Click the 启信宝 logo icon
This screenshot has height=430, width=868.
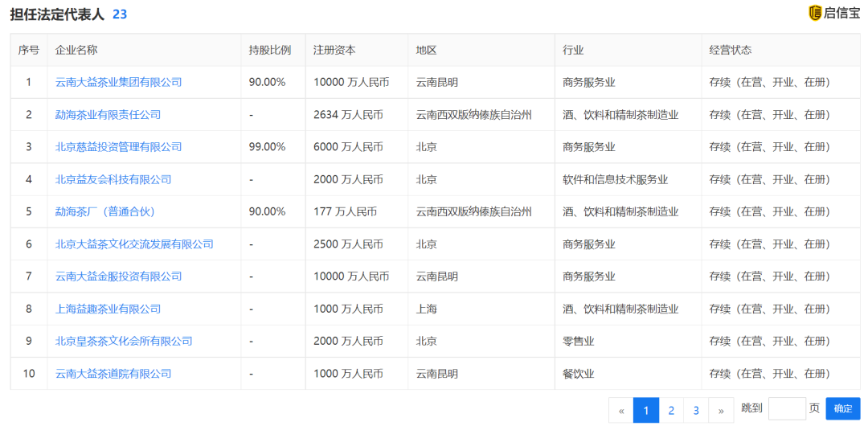(x=815, y=14)
